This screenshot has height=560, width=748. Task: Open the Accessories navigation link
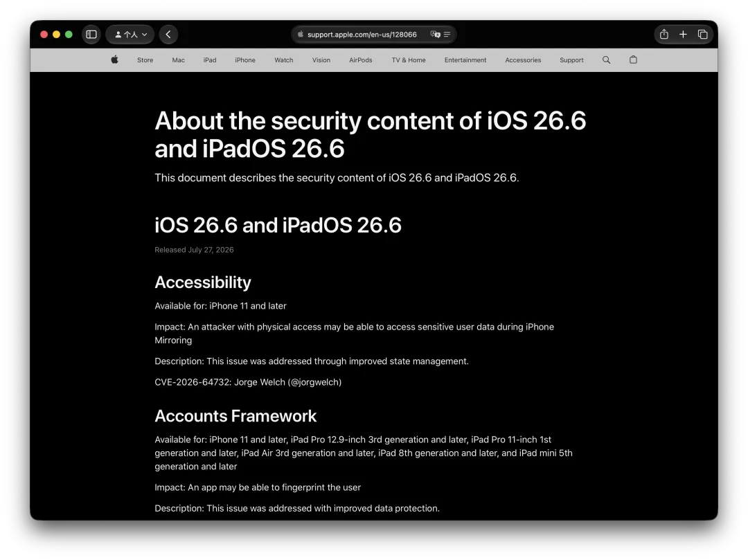pos(523,60)
